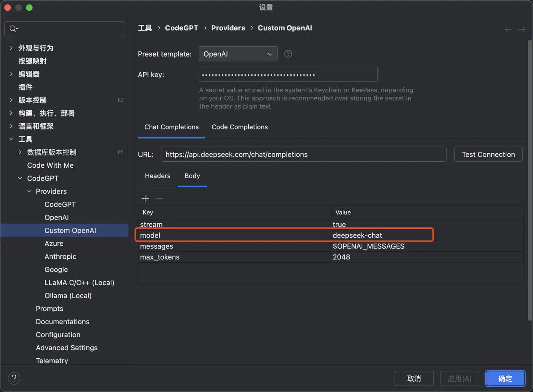Screen dimensions: 533x392
Task: Select the CodeGPT provider entry under Providers
Action: (x=60, y=204)
